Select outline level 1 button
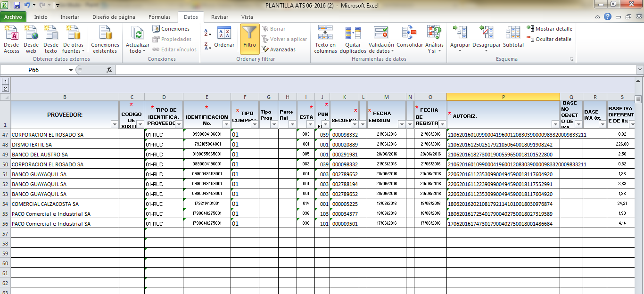The image size is (644, 294). pyautogui.click(x=6, y=81)
